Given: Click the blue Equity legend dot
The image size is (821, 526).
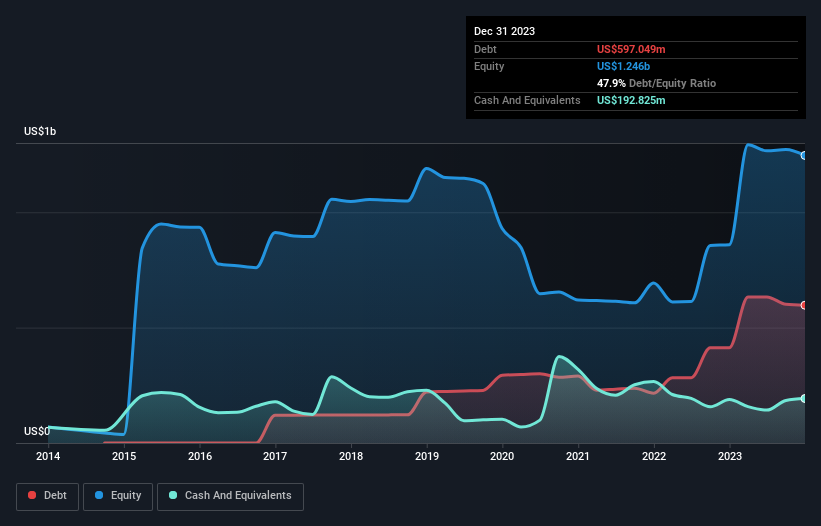Looking at the screenshot, I should 99,495.
